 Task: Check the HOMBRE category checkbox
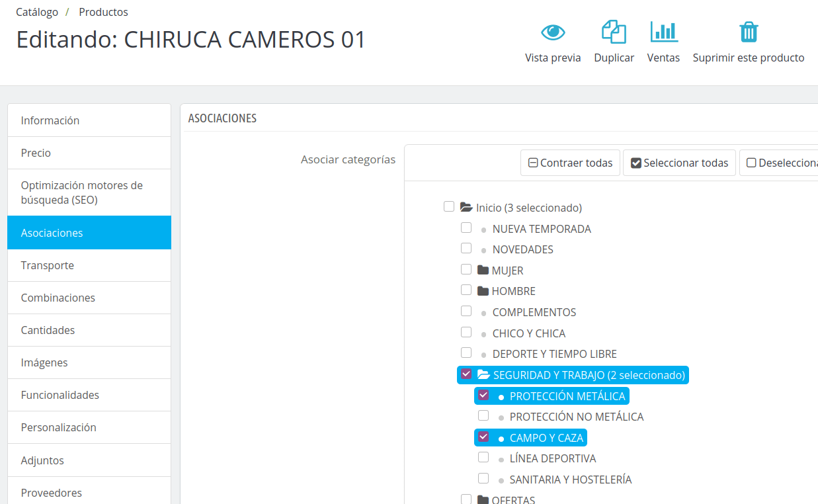pos(466,290)
